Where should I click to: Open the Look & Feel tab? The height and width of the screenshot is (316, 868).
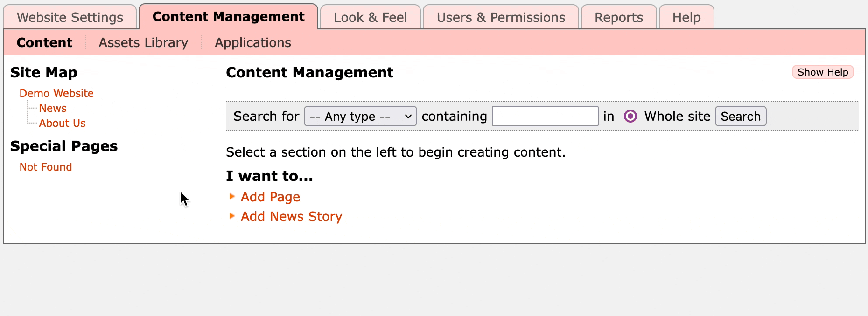pos(371,17)
